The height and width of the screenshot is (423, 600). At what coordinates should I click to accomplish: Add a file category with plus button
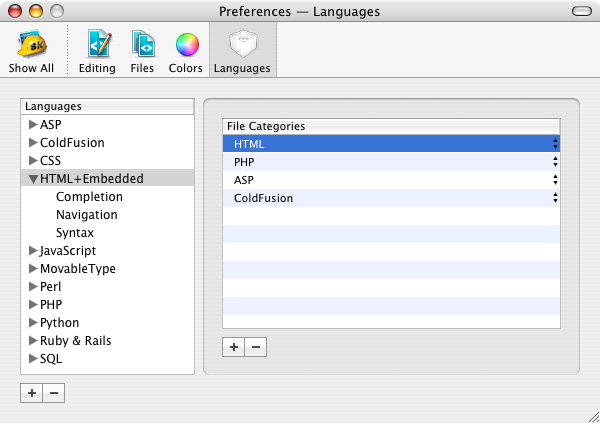[234, 347]
